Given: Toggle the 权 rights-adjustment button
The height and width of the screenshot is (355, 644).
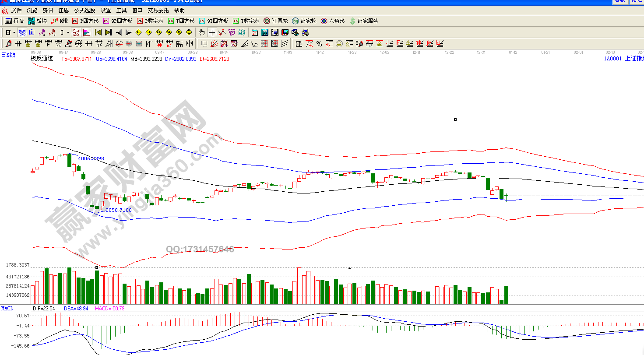Looking at the screenshot, I should (76, 32).
